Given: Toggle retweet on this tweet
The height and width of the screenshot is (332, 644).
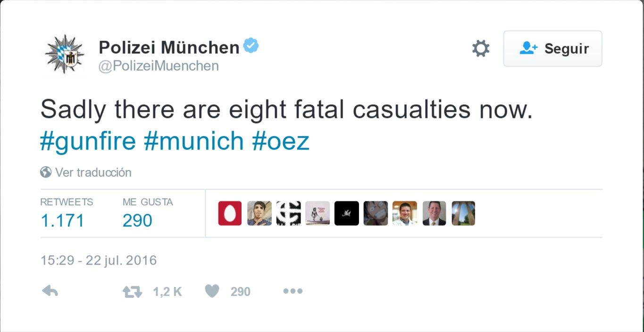Looking at the screenshot, I should click(x=133, y=292).
